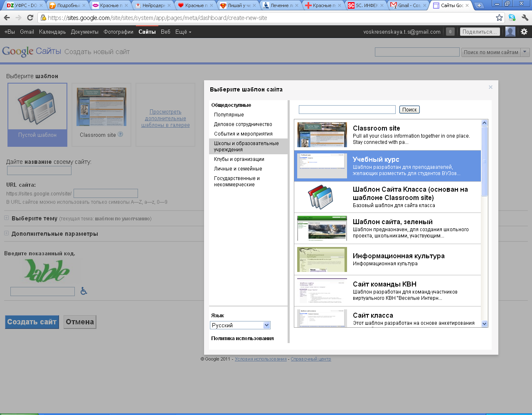Open the Skype extension icon
Viewport: 532px width, 415px height.
512,17
